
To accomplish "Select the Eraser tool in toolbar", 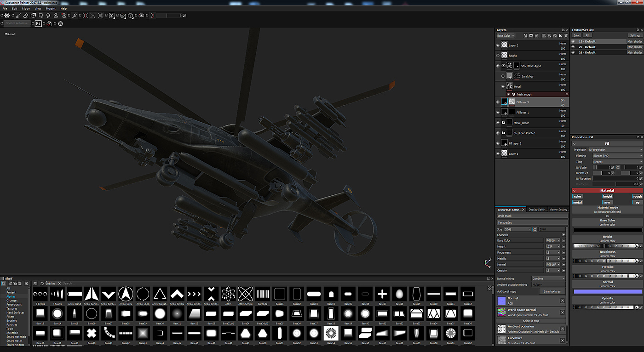I will (x=26, y=15).
